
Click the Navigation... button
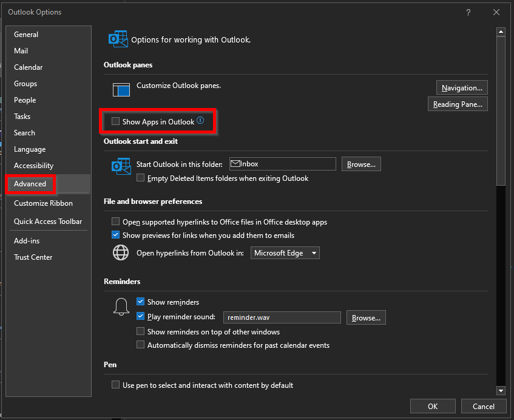tap(462, 87)
